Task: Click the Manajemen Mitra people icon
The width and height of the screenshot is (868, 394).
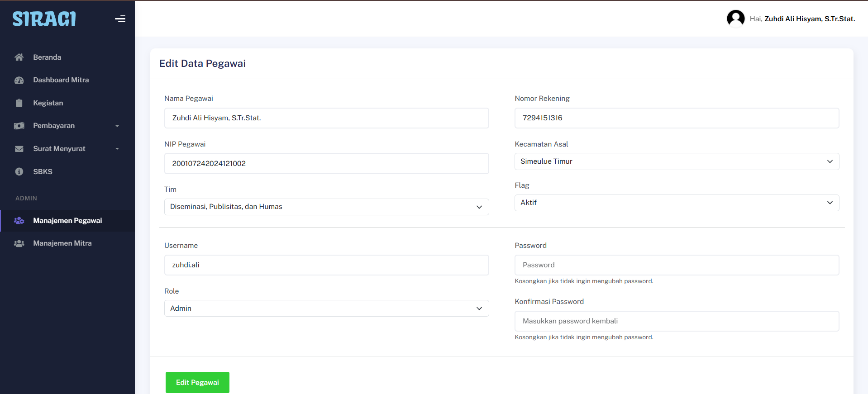Action: tap(19, 243)
